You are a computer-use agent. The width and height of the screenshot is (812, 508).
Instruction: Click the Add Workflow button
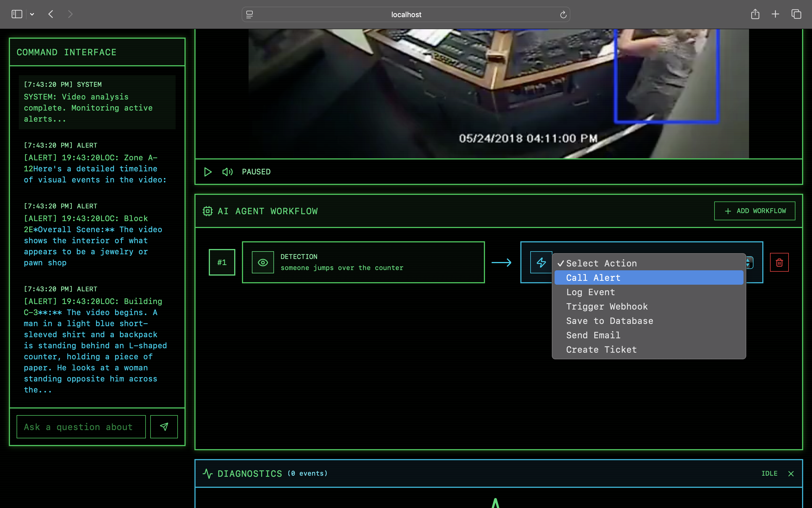tap(754, 211)
